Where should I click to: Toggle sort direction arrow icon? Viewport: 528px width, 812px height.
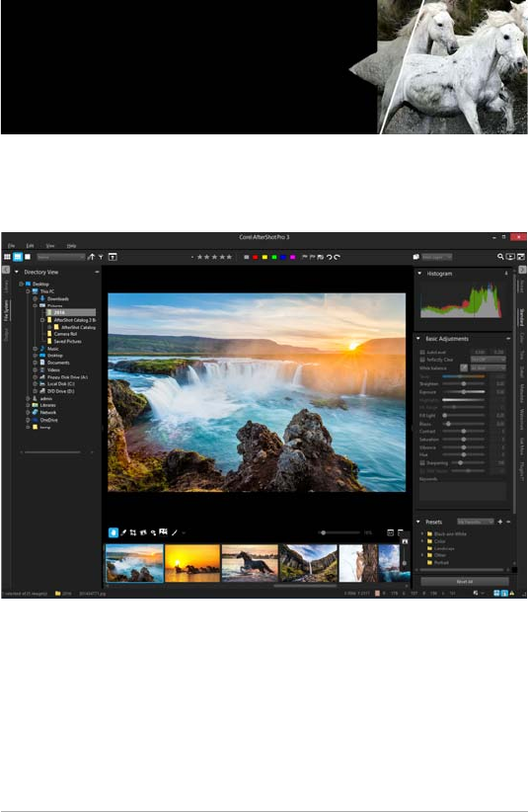click(x=91, y=257)
